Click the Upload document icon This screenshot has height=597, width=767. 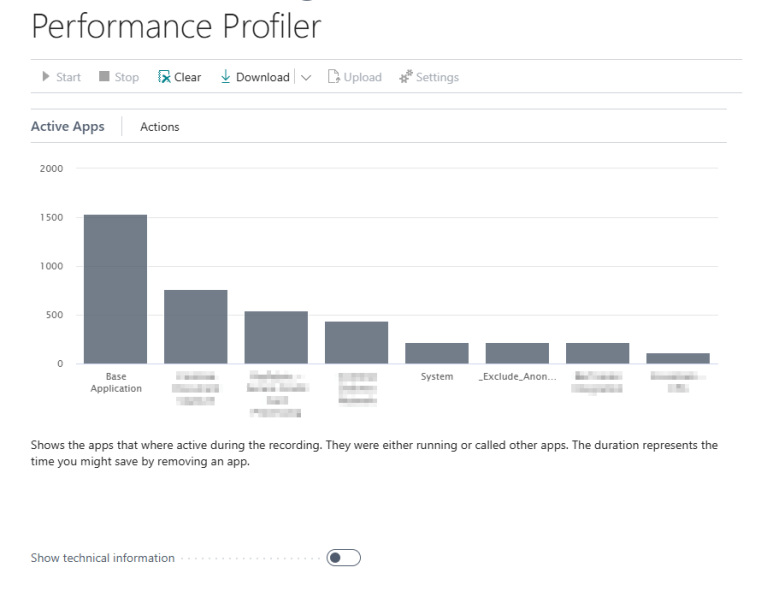334,76
